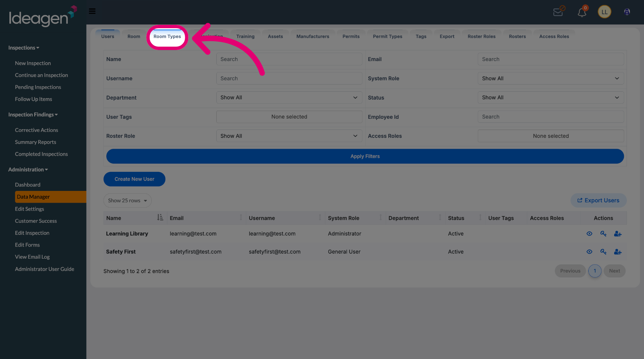
Task: Open Corrective Actions in the sidebar
Action: pyautogui.click(x=37, y=130)
